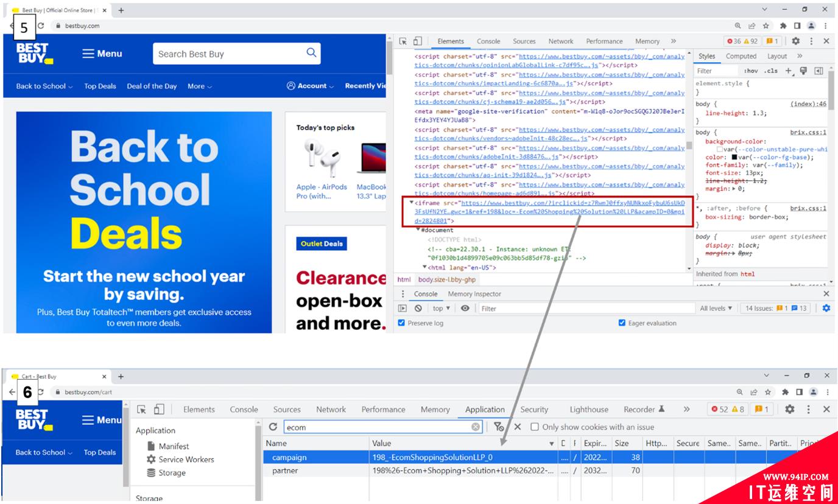The image size is (838, 504).
Task: Add new style rule with plus icon
Action: 788,71
